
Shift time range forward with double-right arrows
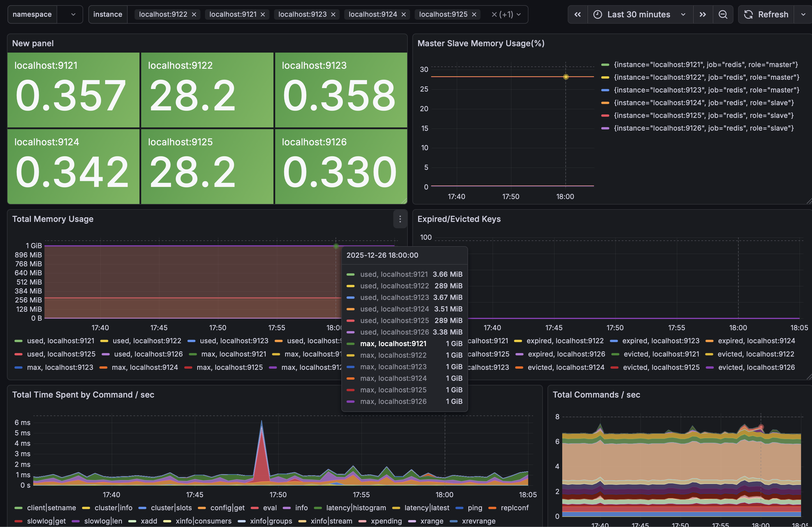(x=703, y=14)
